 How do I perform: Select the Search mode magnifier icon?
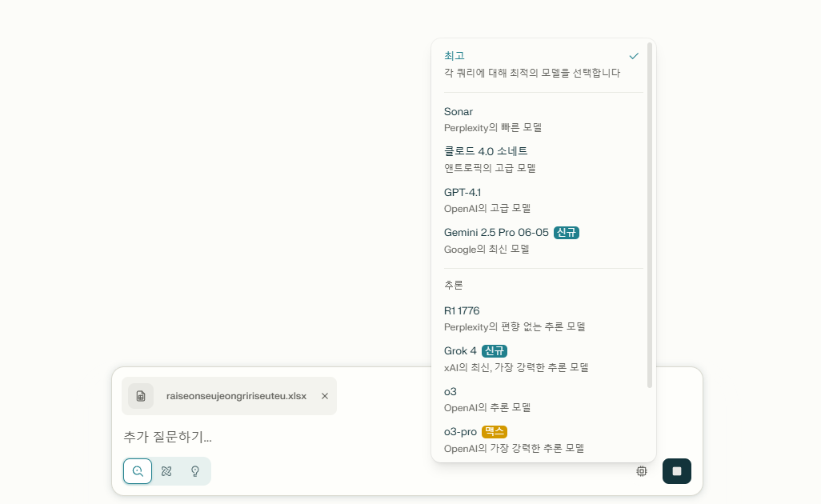click(x=138, y=471)
